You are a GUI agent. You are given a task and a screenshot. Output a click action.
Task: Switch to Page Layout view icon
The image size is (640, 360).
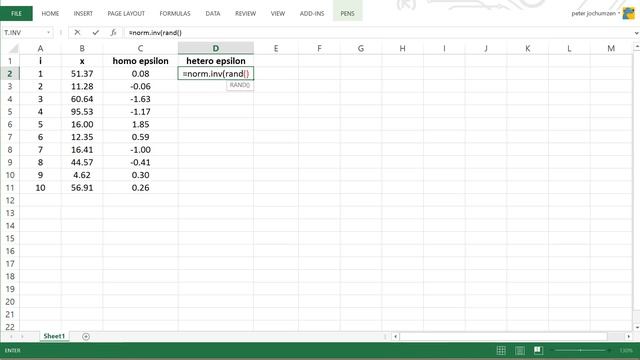click(x=520, y=350)
